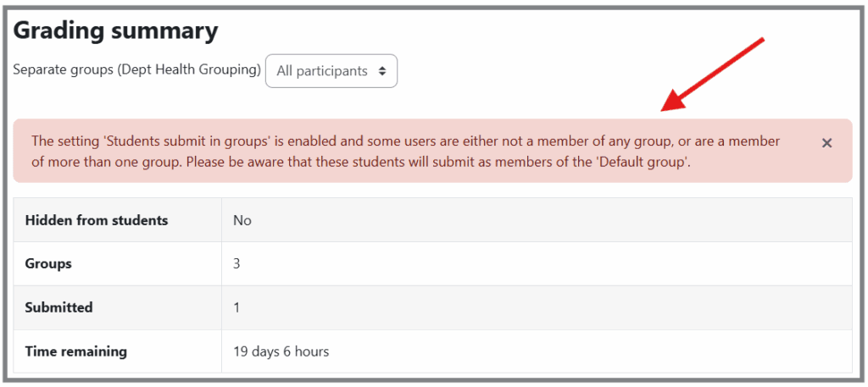
Task: Select the '19 days 6 hours' value
Action: coord(281,351)
